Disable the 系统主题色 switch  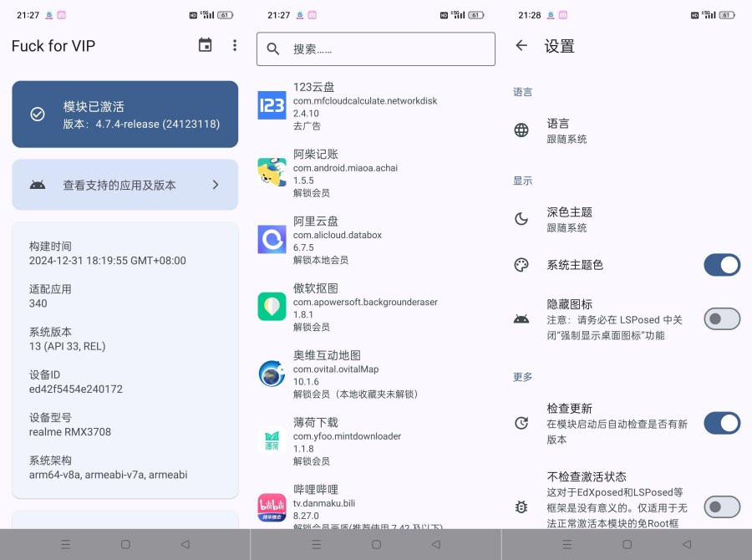tap(722, 265)
